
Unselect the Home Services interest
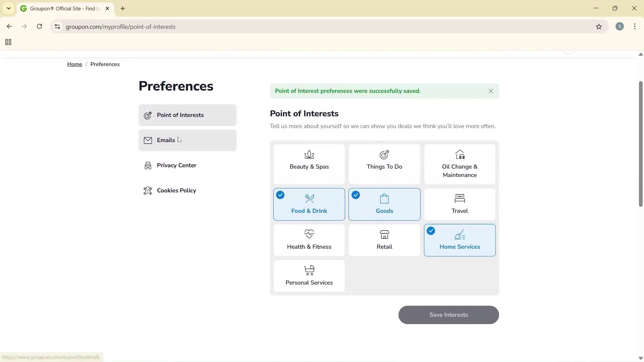tap(460, 240)
